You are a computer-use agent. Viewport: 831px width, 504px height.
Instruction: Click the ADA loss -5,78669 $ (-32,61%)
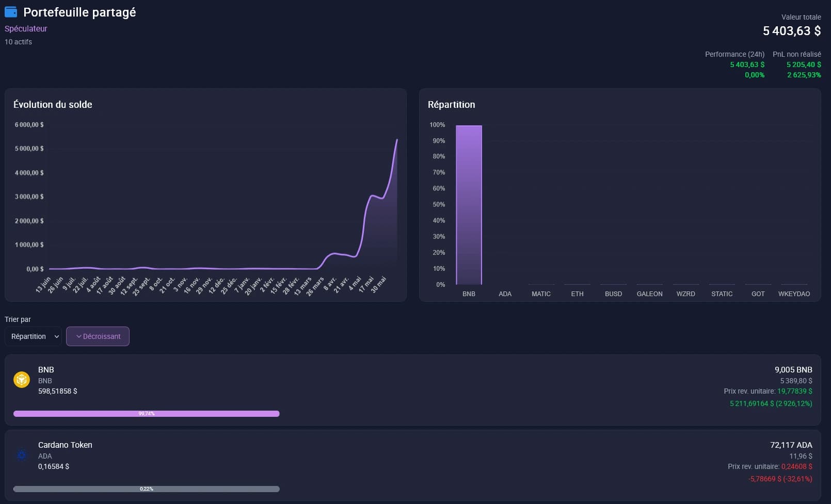coord(780,479)
